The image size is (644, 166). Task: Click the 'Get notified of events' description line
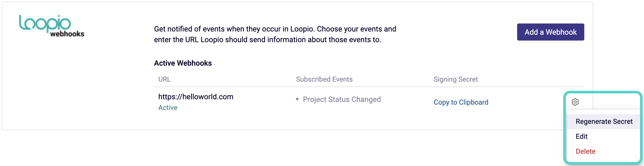[x=275, y=29]
